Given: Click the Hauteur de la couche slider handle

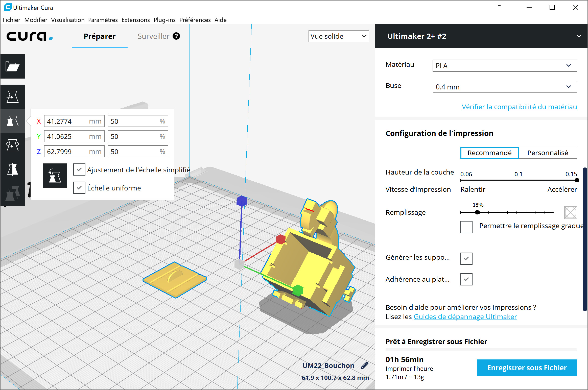Looking at the screenshot, I should point(577,180).
